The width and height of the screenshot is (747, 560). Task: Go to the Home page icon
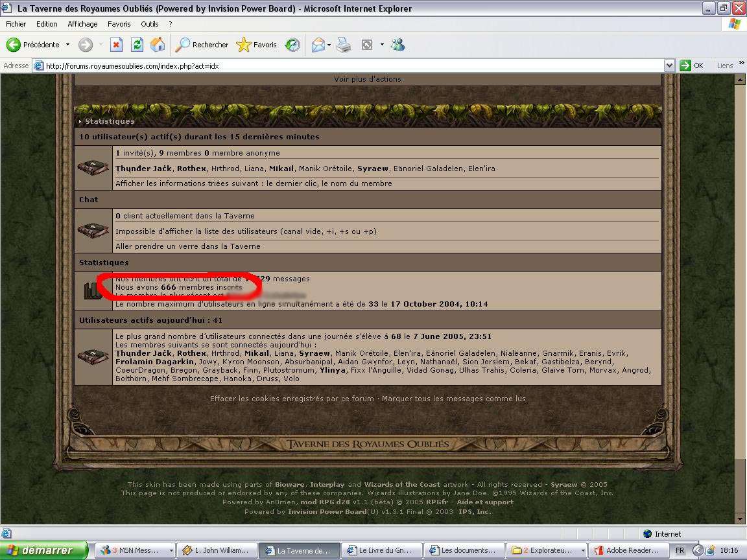[158, 45]
